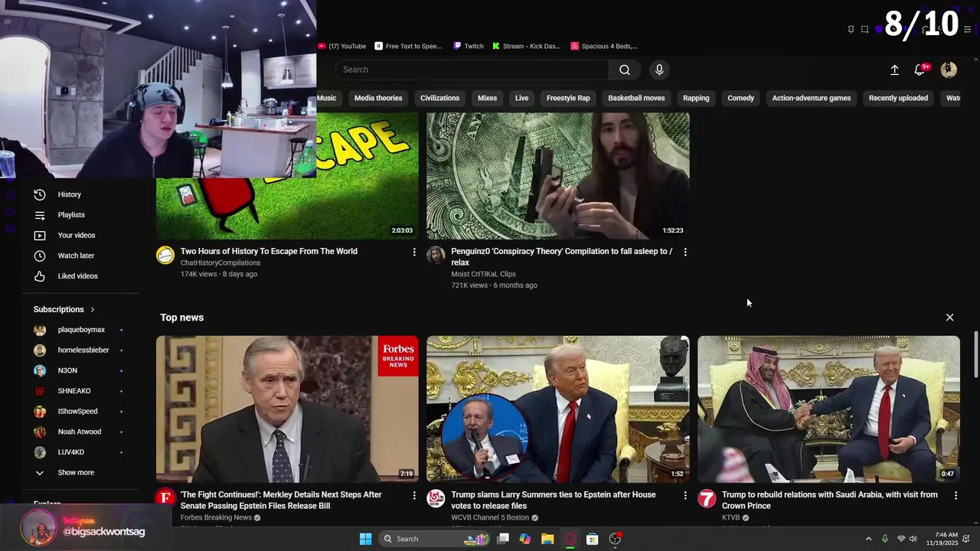This screenshot has width=980, height=551.
Task: Select the Media theories filter chip
Action: pos(378,98)
